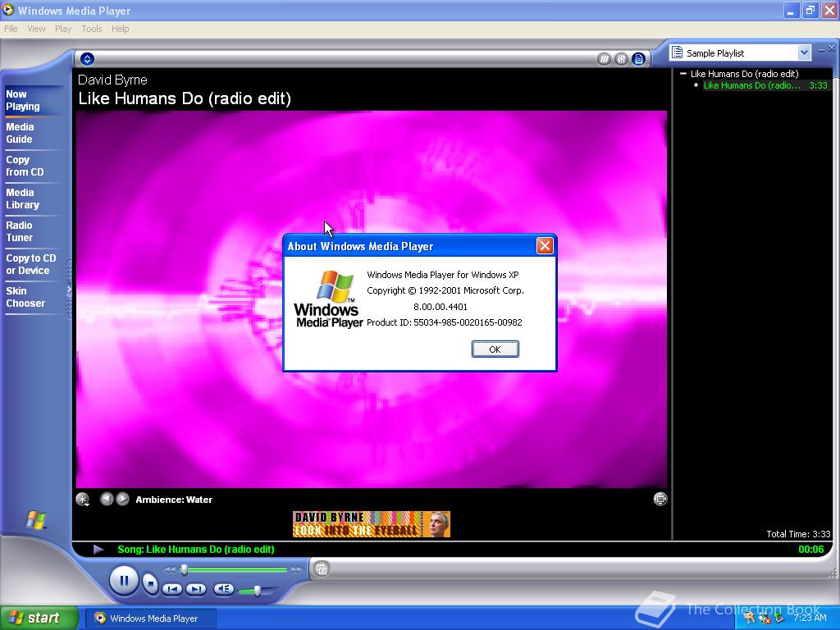The width and height of the screenshot is (840, 630).
Task: Switch to skin mode
Action: [x=322, y=569]
